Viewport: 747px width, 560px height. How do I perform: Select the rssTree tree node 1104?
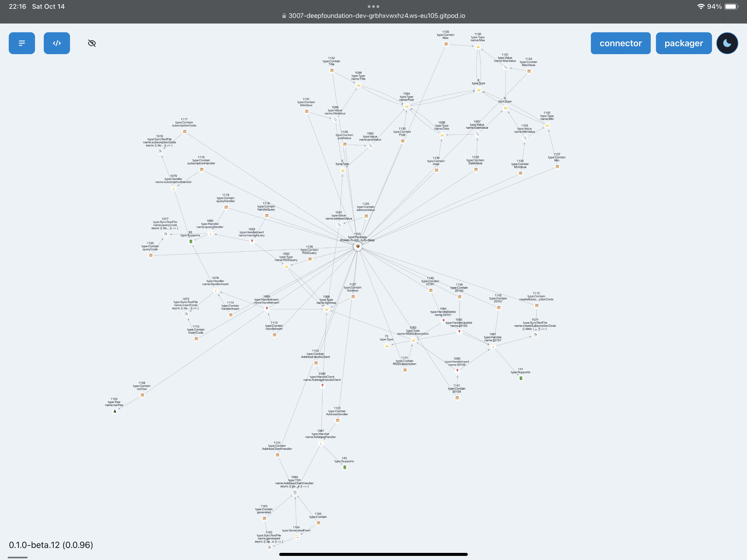(115, 411)
